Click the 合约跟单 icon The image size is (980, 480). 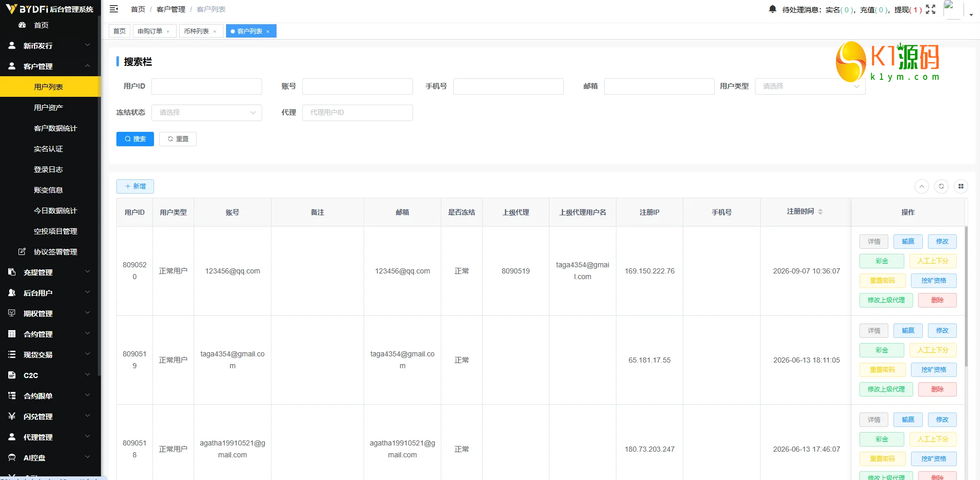coord(12,396)
